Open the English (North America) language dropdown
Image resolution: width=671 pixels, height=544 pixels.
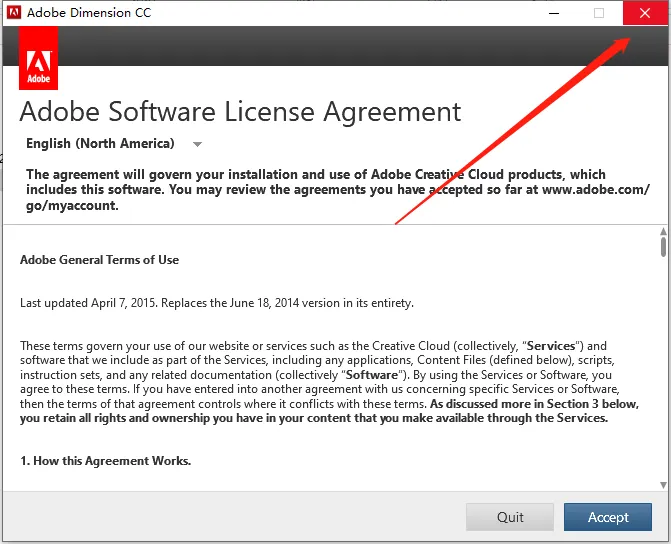(x=113, y=143)
